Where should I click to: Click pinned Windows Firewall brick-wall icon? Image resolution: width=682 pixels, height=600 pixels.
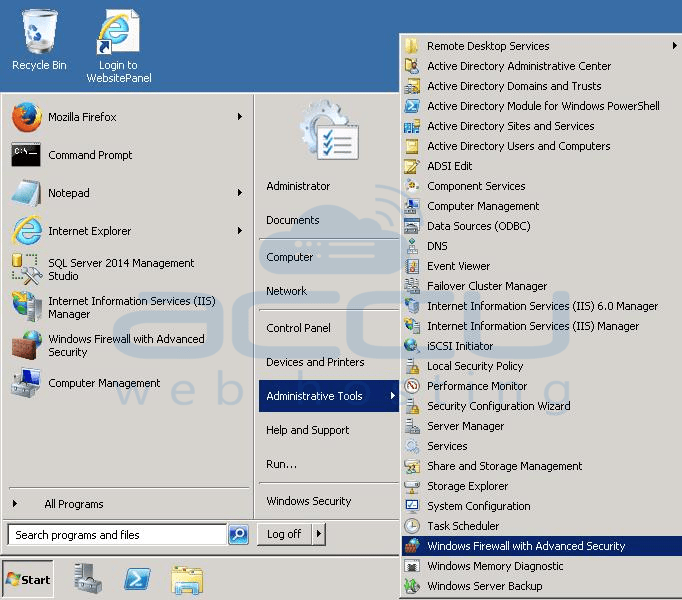(x=27, y=345)
